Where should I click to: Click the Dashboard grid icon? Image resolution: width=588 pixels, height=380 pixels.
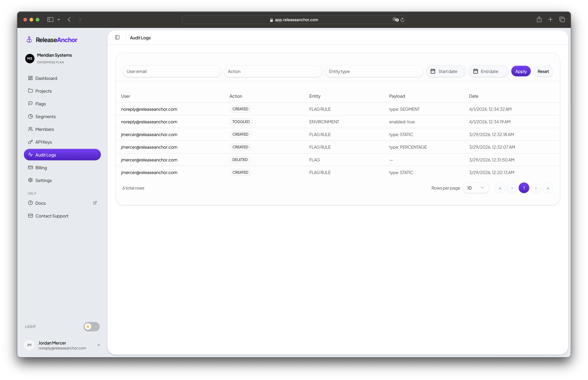30,78
